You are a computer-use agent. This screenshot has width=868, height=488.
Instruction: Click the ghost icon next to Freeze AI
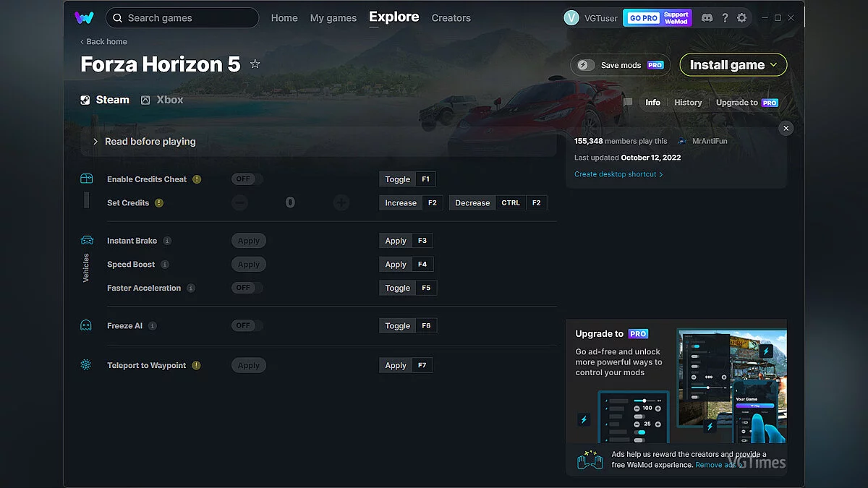point(86,325)
